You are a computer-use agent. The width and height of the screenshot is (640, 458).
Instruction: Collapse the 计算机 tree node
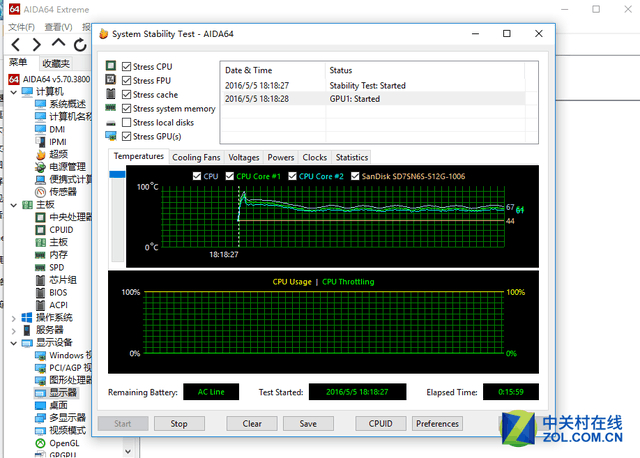[x=13, y=92]
